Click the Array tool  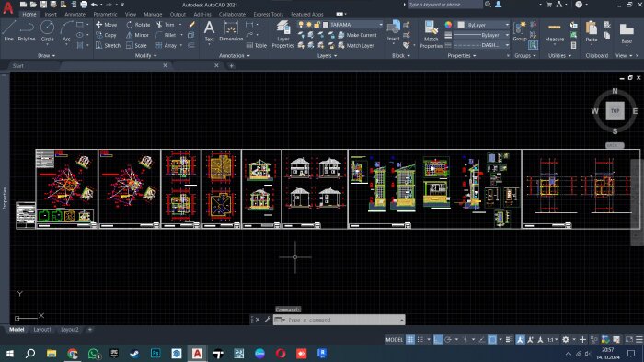tap(167, 46)
